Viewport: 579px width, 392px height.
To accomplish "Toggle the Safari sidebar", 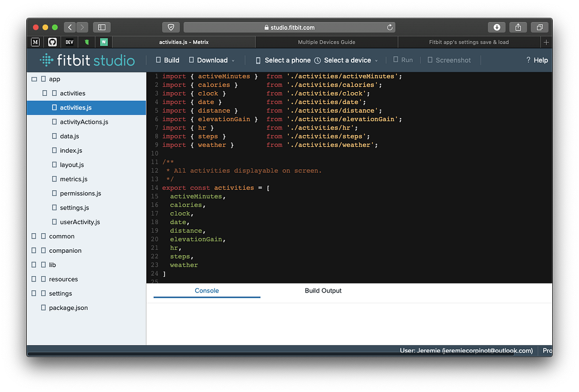I will (102, 27).
